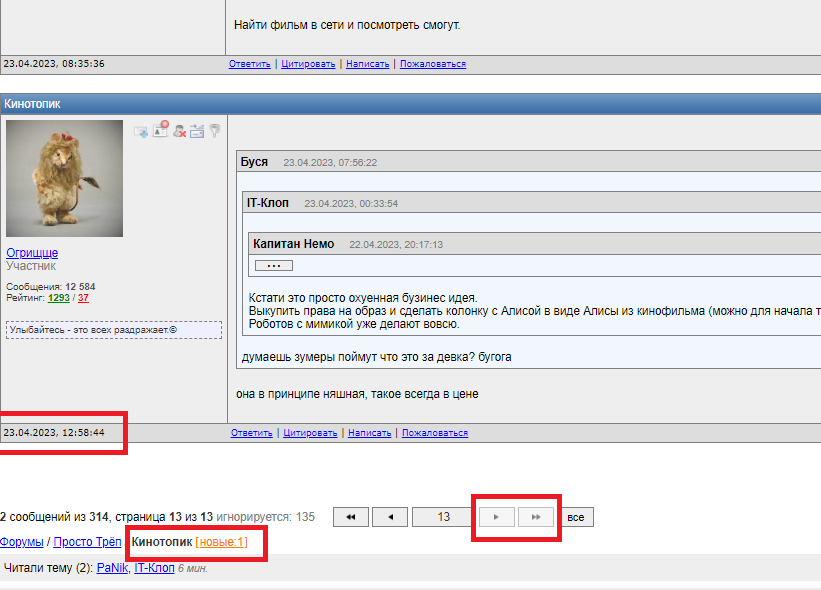821x590 pixels.
Task: Open the Огрищще user profile link
Action: (x=32, y=253)
